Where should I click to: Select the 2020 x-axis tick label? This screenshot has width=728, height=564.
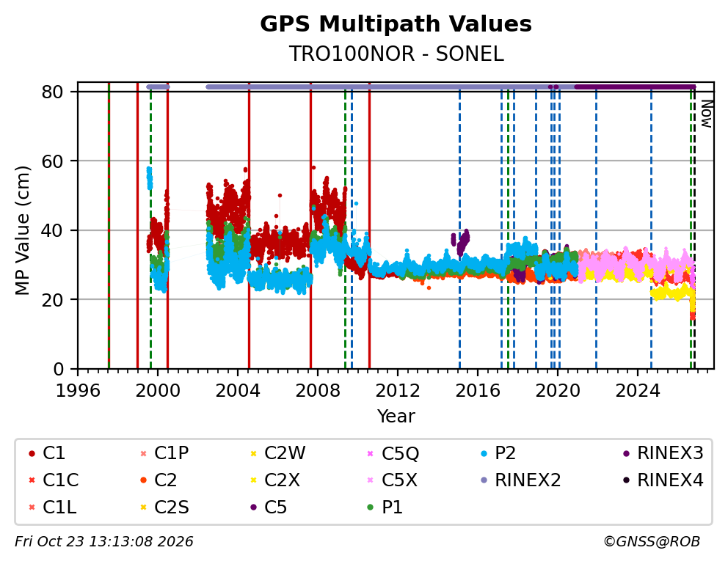coord(558,391)
